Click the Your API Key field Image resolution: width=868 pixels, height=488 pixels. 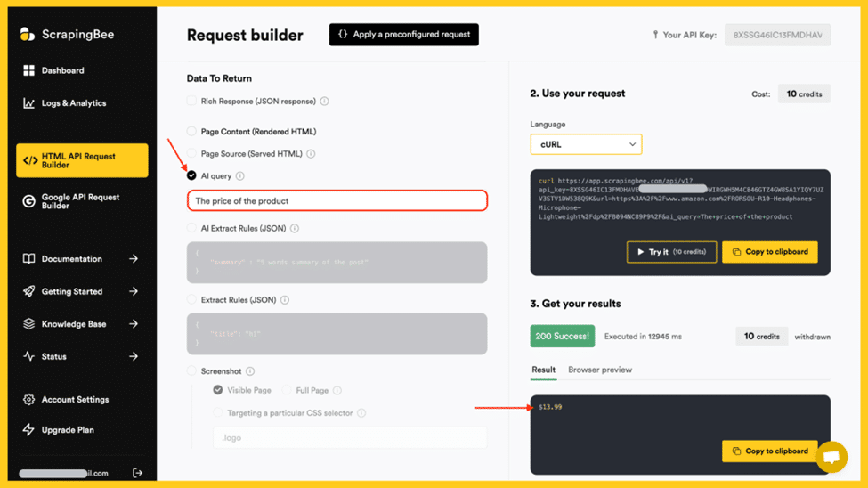(x=777, y=35)
